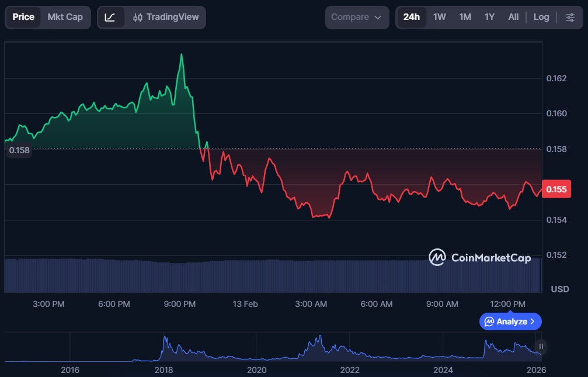The image size is (588, 377).
Task: Open the Compare dropdown
Action: coord(357,17)
